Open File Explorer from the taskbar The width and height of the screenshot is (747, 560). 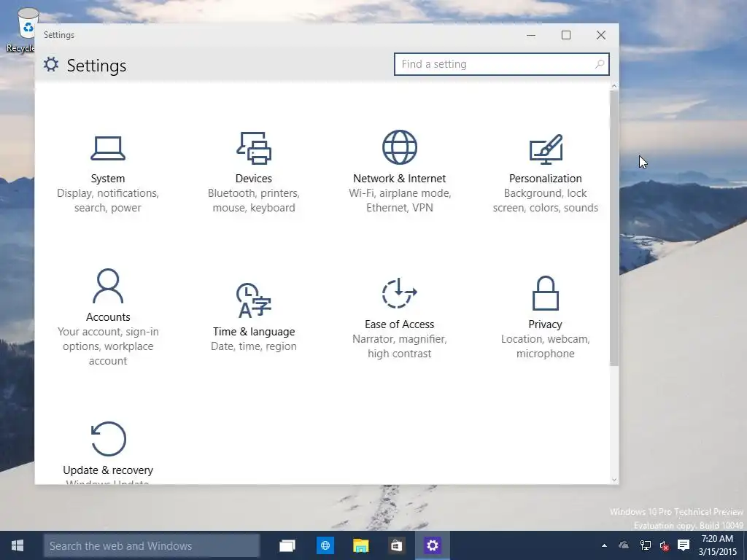click(361, 545)
